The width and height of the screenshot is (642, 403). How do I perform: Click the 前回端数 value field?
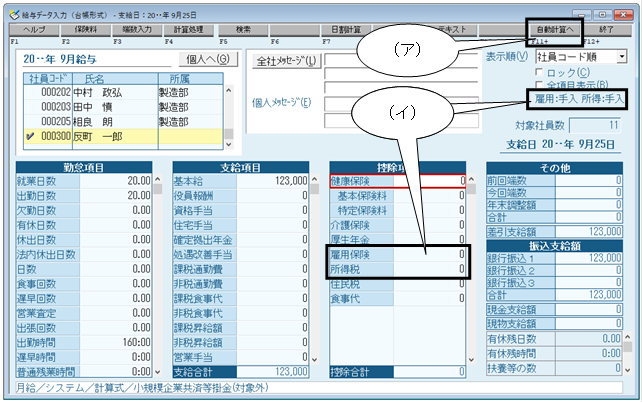pos(589,181)
